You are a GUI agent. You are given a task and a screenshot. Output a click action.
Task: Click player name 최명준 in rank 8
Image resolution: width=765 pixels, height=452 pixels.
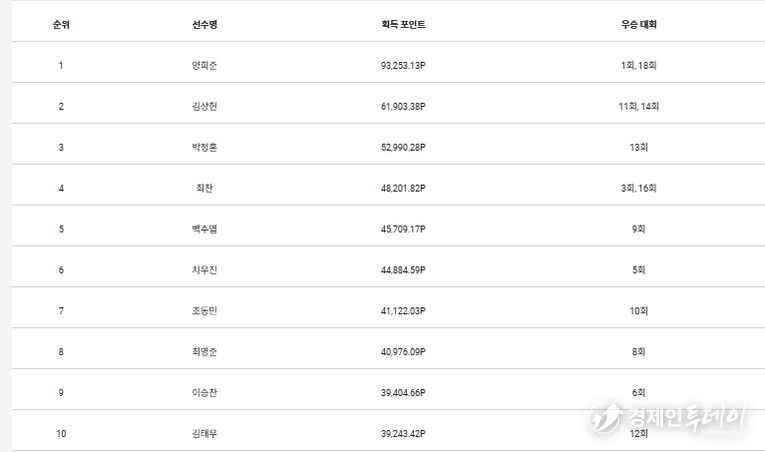tap(204, 352)
